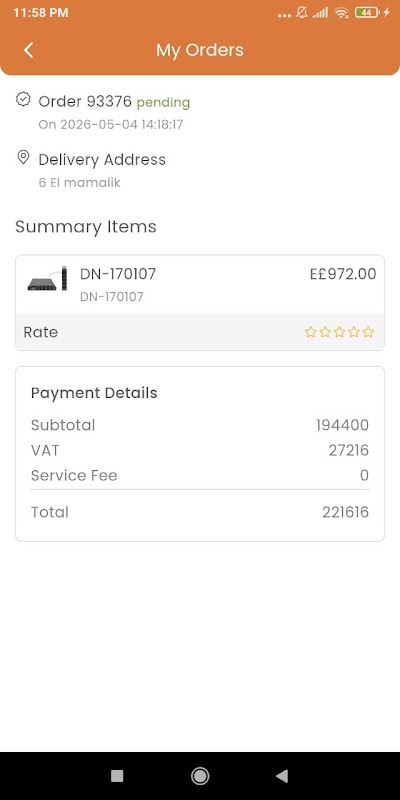Tap the Android recent apps square
The image size is (400, 800).
[x=117, y=776]
